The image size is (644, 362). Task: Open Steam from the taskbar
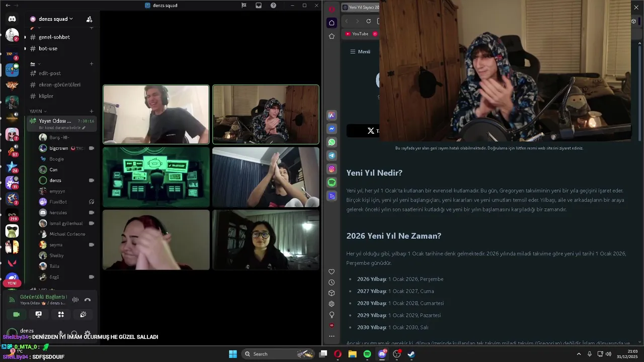(411, 354)
